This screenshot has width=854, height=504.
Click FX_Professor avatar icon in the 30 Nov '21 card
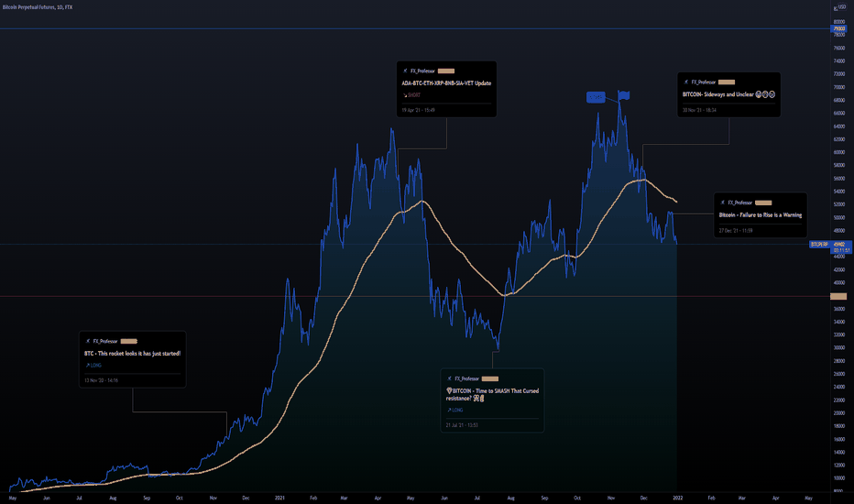click(686, 82)
